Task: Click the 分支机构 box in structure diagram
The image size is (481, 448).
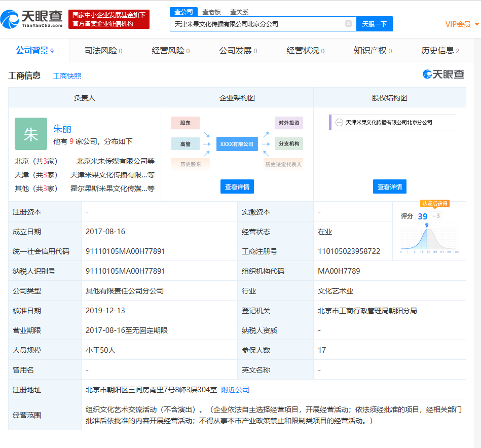Action: point(289,143)
